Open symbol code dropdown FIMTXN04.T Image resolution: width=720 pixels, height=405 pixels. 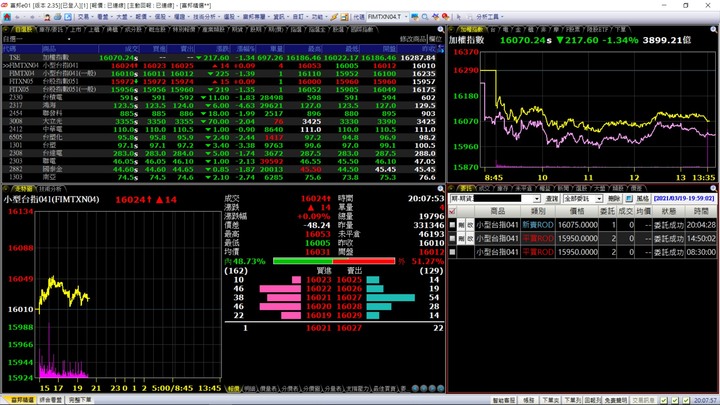coord(406,17)
